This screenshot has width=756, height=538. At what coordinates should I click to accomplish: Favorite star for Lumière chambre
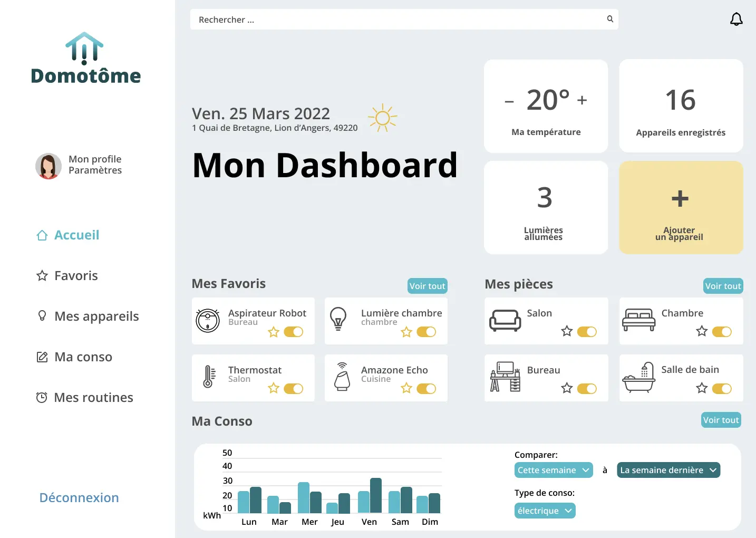point(406,332)
